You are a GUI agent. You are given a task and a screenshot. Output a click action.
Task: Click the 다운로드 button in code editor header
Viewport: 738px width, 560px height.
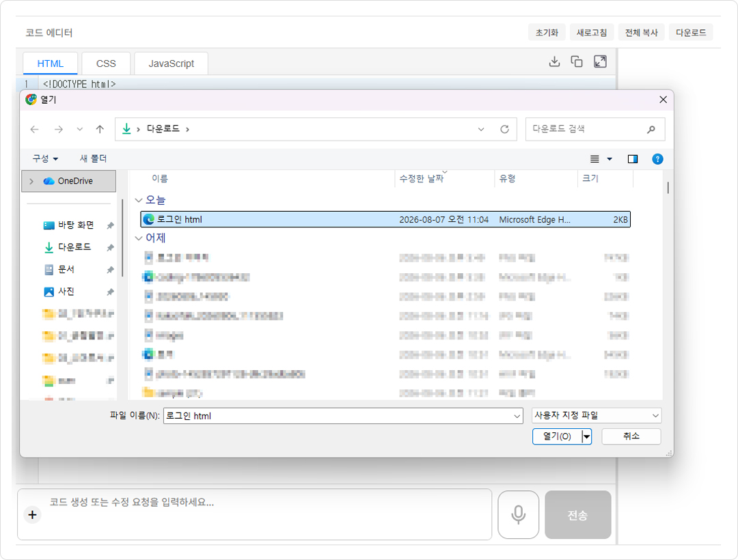[x=691, y=33]
